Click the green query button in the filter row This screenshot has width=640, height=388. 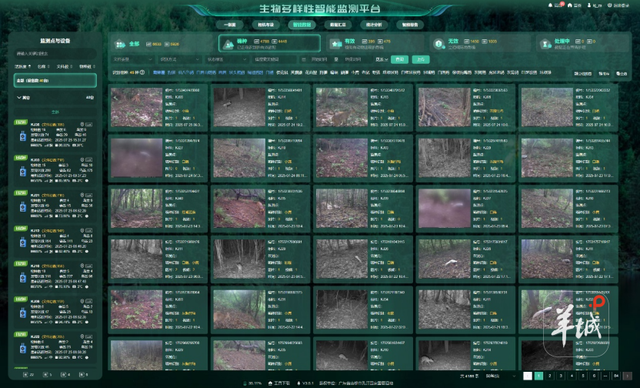point(399,60)
